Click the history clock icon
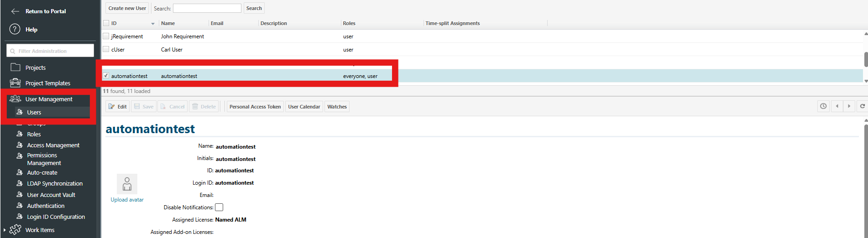 [x=823, y=106]
